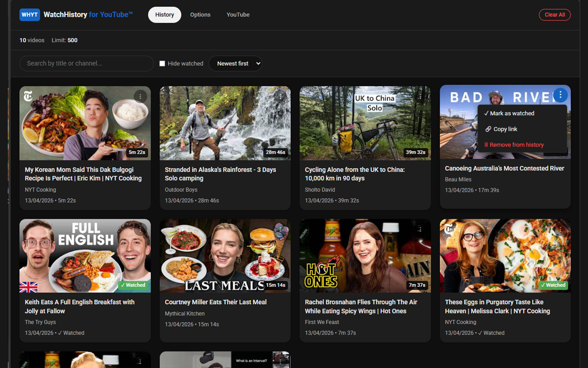Open three-dot menu on Dak Bulgogi video

pos(140,96)
